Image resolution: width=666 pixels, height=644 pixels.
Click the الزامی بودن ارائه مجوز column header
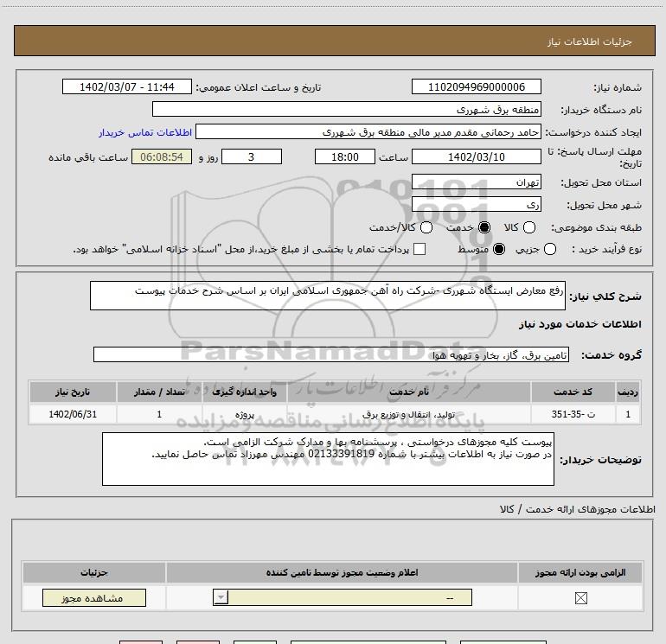pos(580,572)
